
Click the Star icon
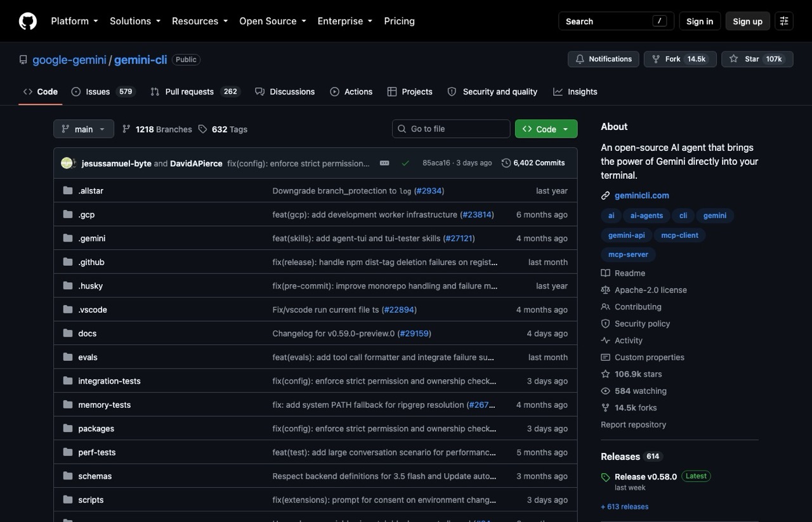[x=734, y=59]
